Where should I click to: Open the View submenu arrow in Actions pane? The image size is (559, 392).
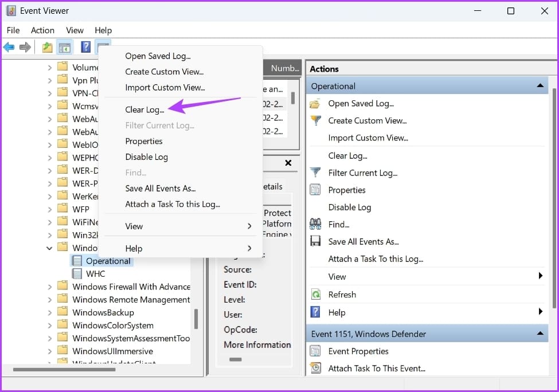pos(541,276)
